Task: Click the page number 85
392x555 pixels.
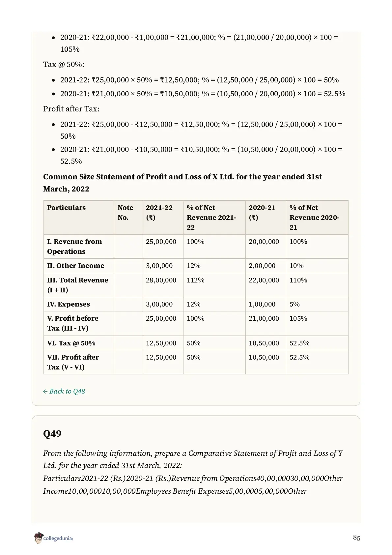Action: (x=356, y=538)
